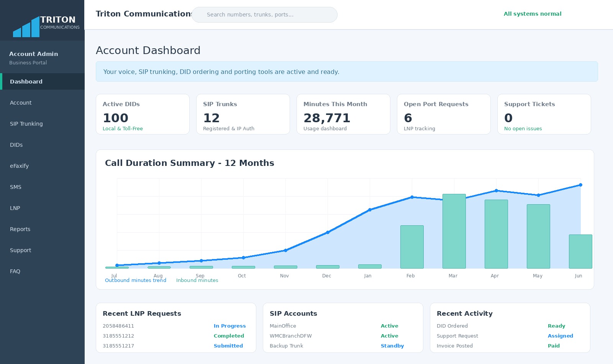This screenshot has width=613, height=364.
Task: Click the Paid status label
Action: (x=554, y=346)
